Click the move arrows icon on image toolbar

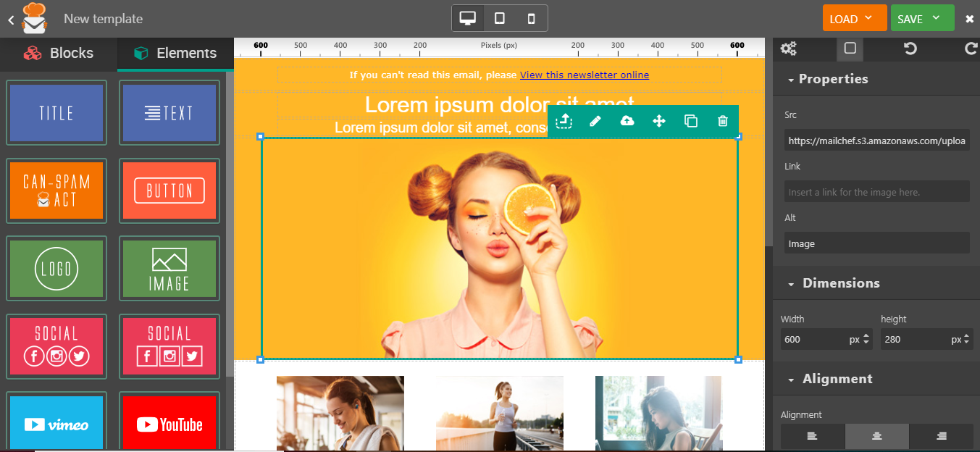click(x=659, y=121)
